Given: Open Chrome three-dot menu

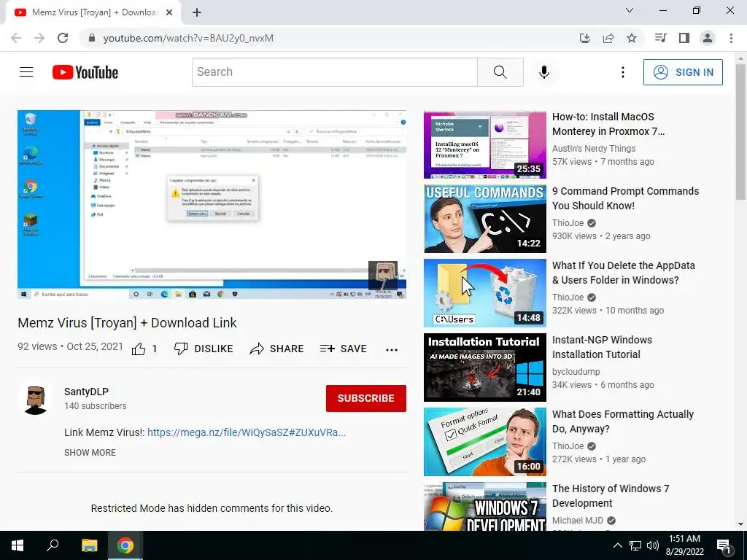Looking at the screenshot, I should (x=731, y=38).
